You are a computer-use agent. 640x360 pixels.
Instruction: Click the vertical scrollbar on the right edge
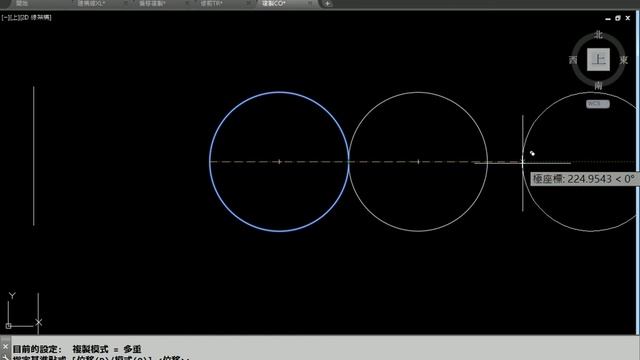pos(638,171)
